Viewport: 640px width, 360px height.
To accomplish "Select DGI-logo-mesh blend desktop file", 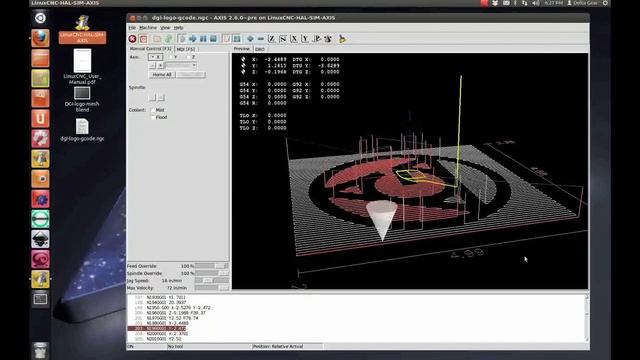I will pos(82,99).
